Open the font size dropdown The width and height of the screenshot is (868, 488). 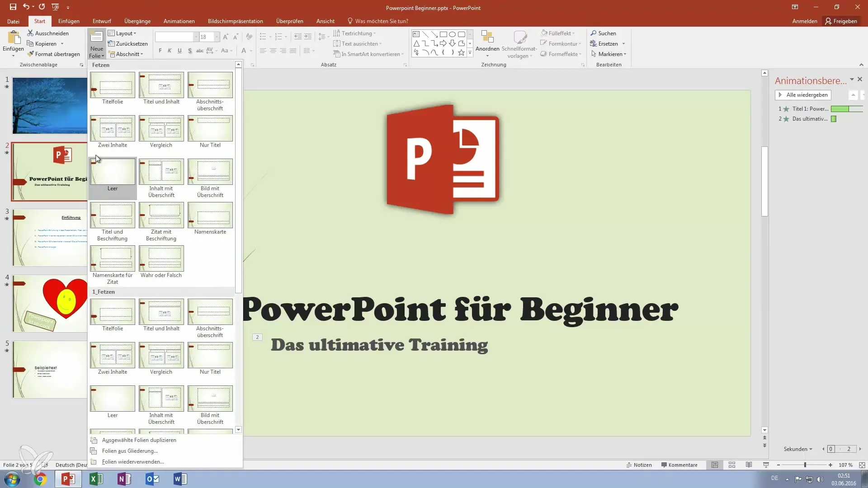click(x=217, y=37)
